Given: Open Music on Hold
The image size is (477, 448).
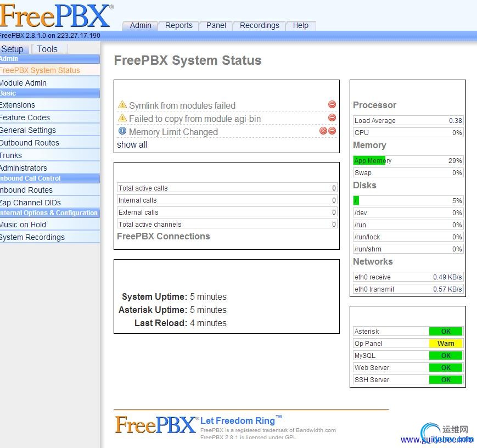Looking at the screenshot, I should click(x=50, y=225).
